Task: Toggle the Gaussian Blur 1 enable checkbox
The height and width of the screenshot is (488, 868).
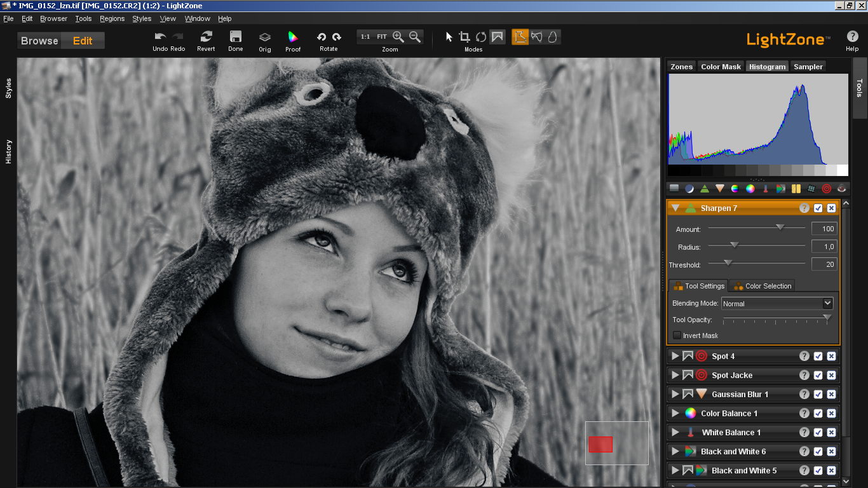Action: click(818, 395)
